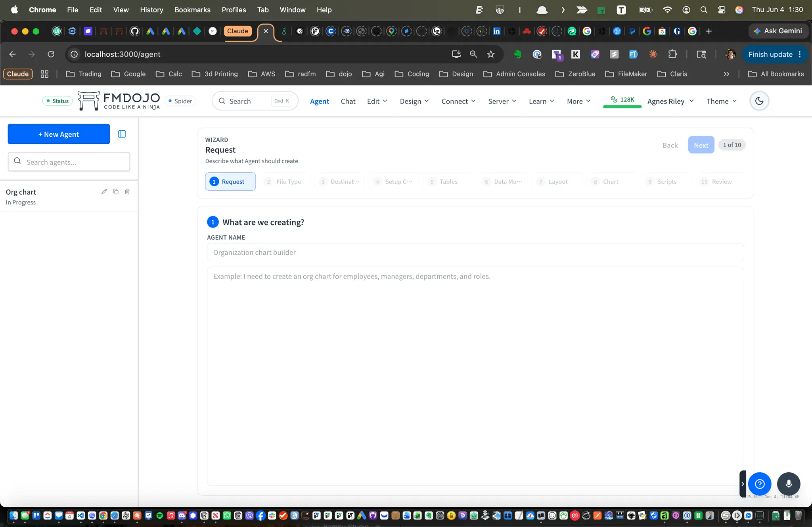Expand the Design dropdown menu
The height and width of the screenshot is (527, 812).
[414, 101]
